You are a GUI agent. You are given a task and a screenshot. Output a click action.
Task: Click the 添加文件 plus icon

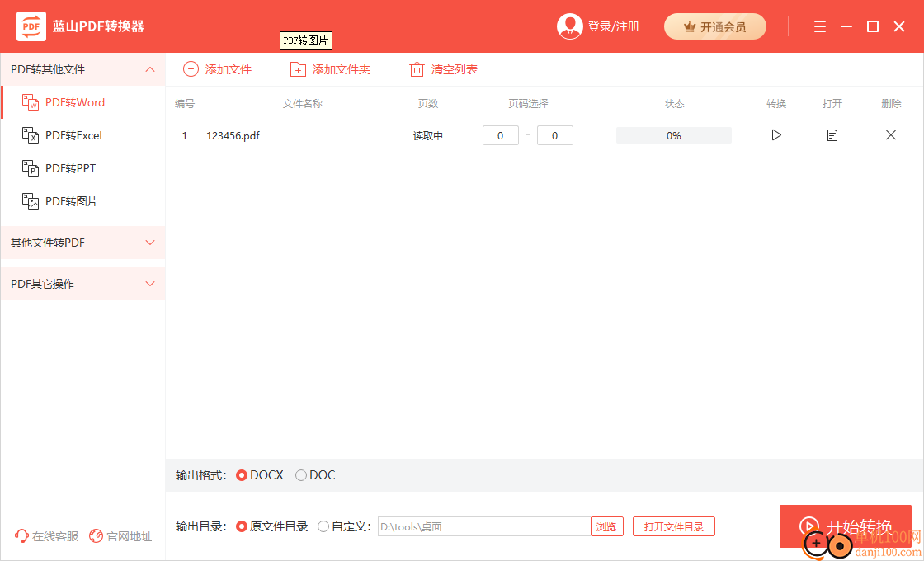pyautogui.click(x=191, y=69)
